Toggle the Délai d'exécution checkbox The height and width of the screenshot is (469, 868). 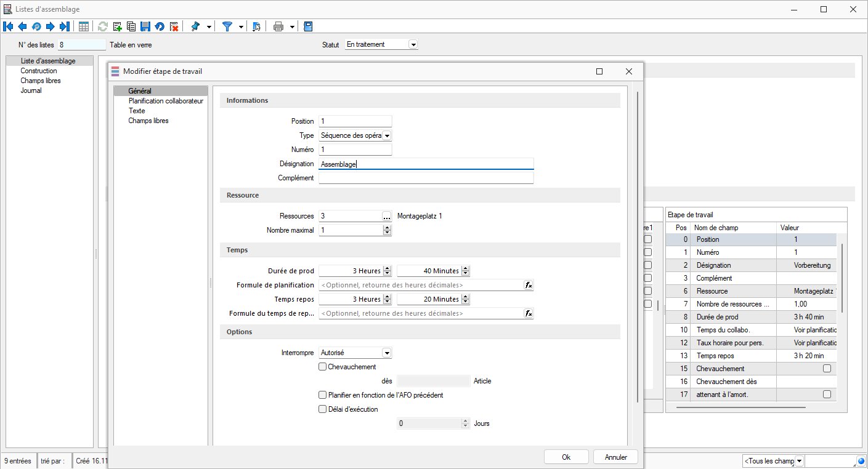pyautogui.click(x=322, y=409)
